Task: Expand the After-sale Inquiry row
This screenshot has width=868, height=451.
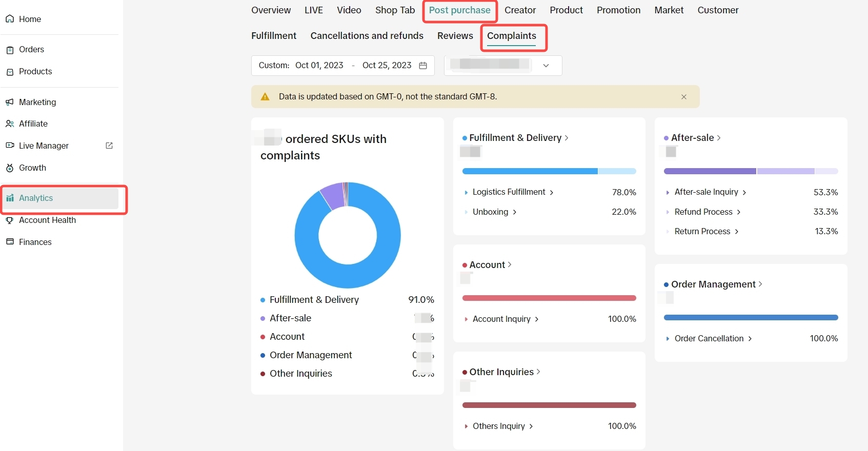Action: 668,193
